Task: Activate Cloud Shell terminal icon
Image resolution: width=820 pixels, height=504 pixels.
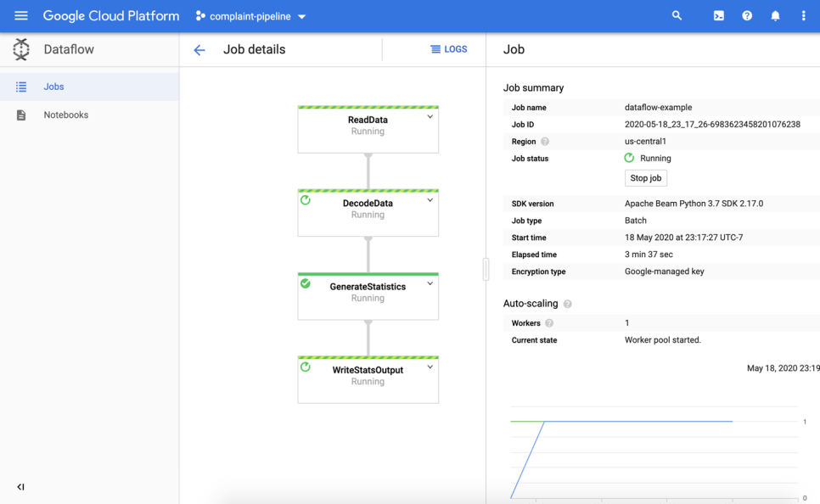Action: pyautogui.click(x=718, y=15)
